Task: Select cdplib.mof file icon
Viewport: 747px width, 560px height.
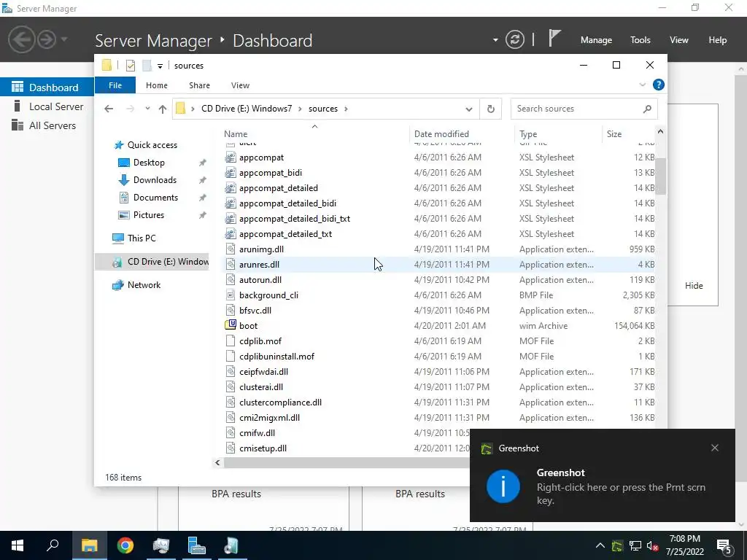Action: (x=231, y=341)
